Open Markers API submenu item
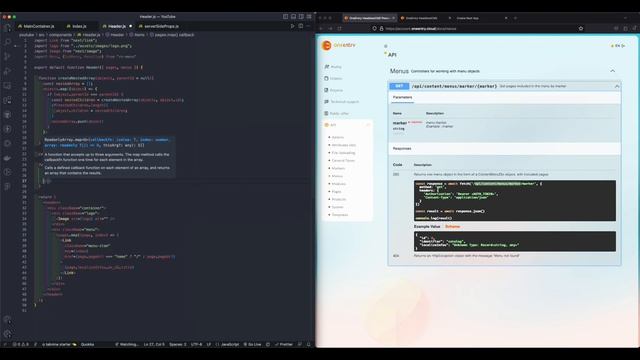Viewport: 640px width, 360px height. pyautogui.click(x=338, y=168)
